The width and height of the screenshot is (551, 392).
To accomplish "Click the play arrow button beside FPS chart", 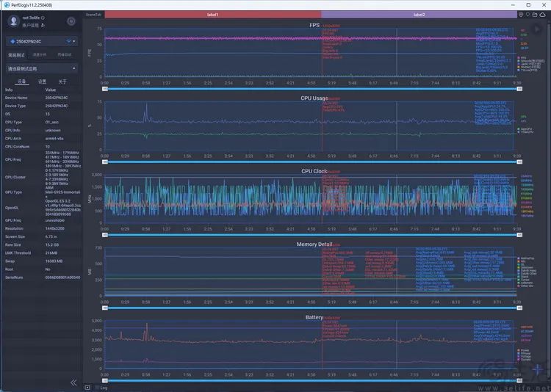I will click(x=537, y=29).
